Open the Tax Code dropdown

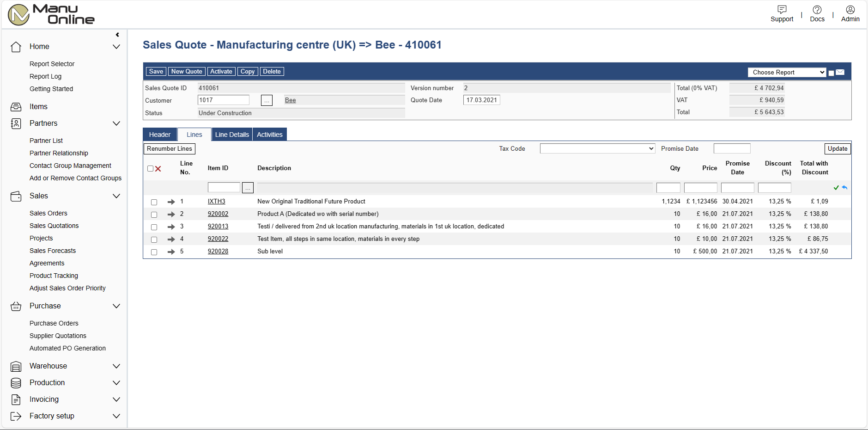coord(597,148)
